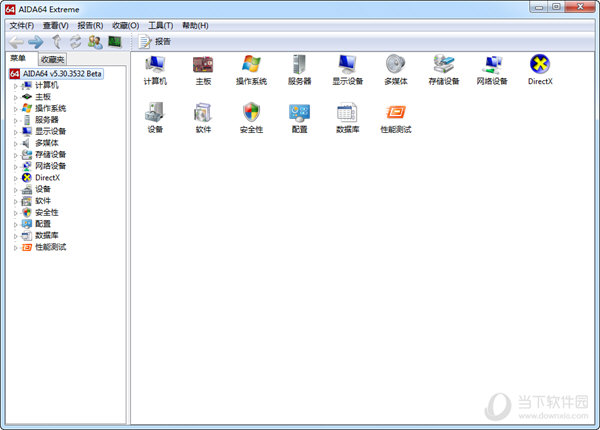Open the DirectX icon in main pane
This screenshot has width=600, height=430.
click(540, 70)
